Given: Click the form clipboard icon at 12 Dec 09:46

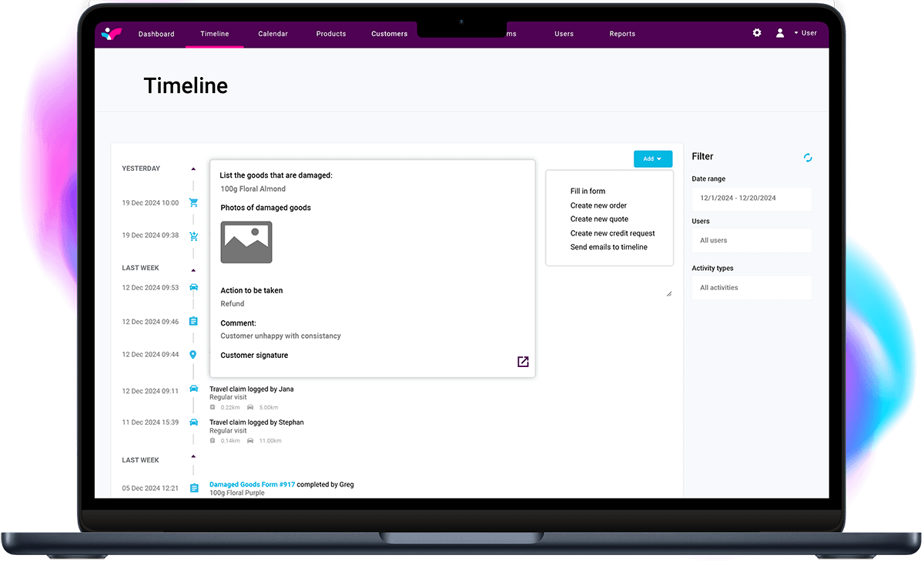Looking at the screenshot, I should (193, 321).
